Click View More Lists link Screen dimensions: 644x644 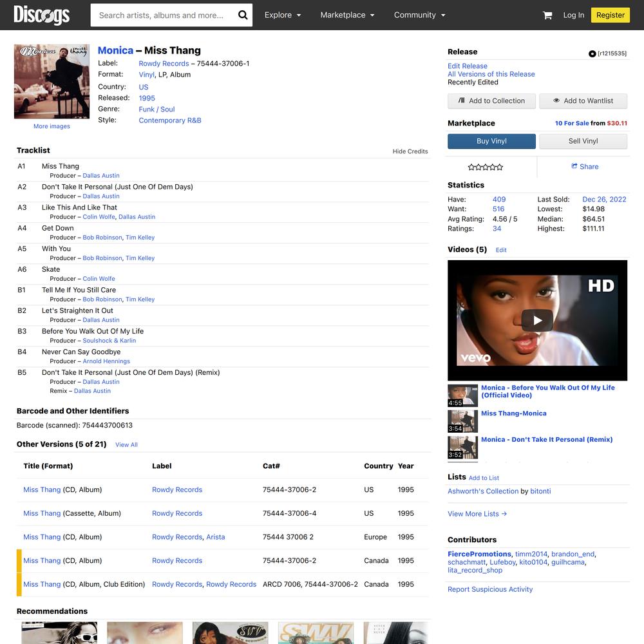(x=477, y=514)
